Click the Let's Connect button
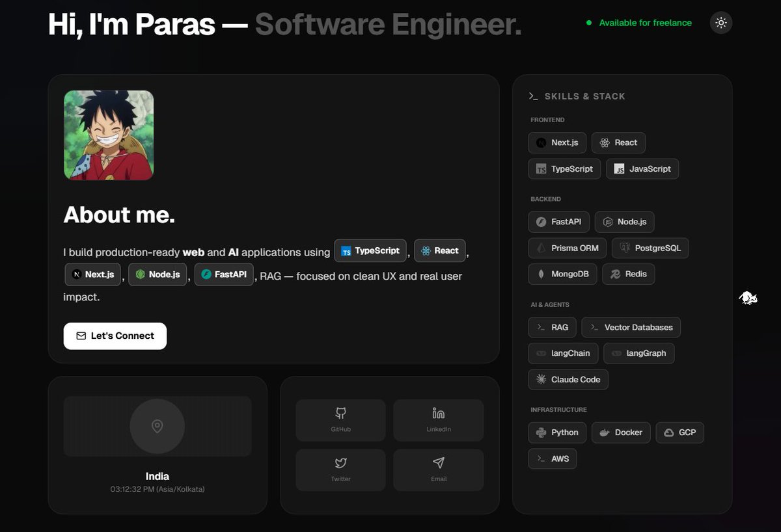This screenshot has width=781, height=532. click(115, 336)
